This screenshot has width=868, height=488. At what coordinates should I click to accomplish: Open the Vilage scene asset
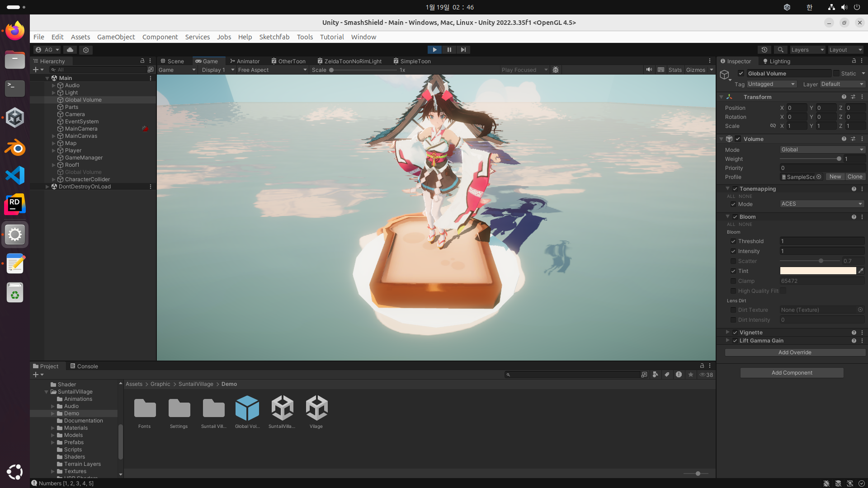click(x=316, y=412)
